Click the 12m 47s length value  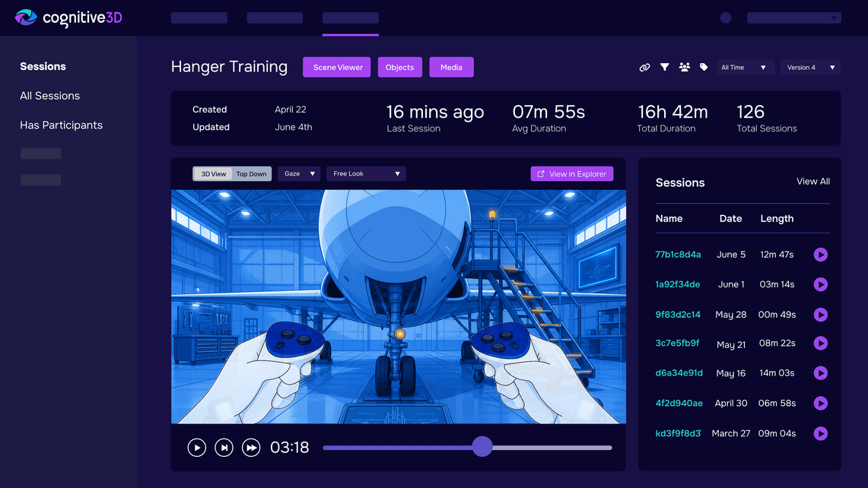pos(777,255)
